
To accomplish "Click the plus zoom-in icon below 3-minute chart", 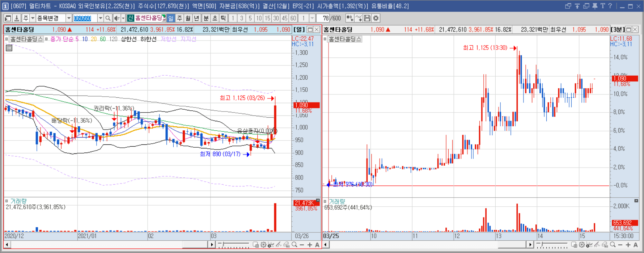I will point(628,245).
